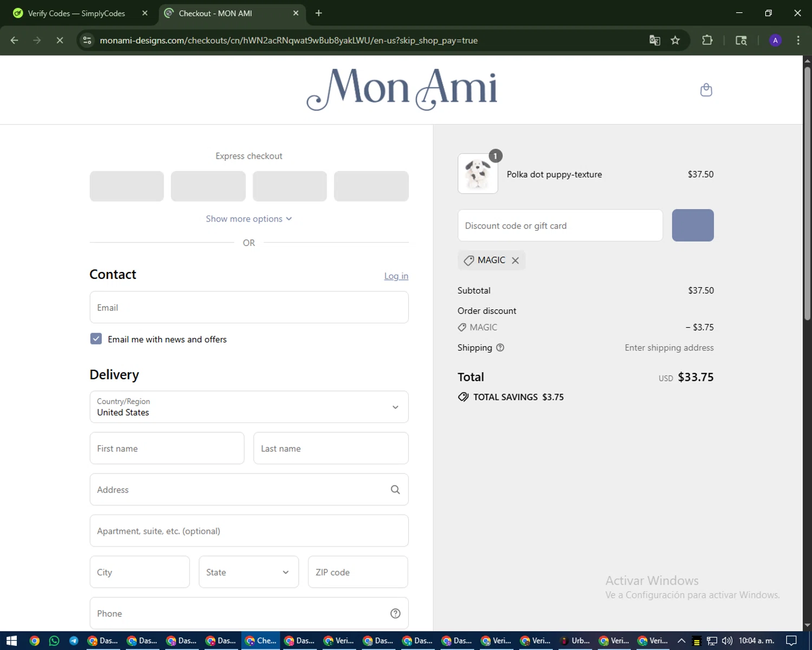Open the State dropdown
The image size is (812, 650).
248,572
